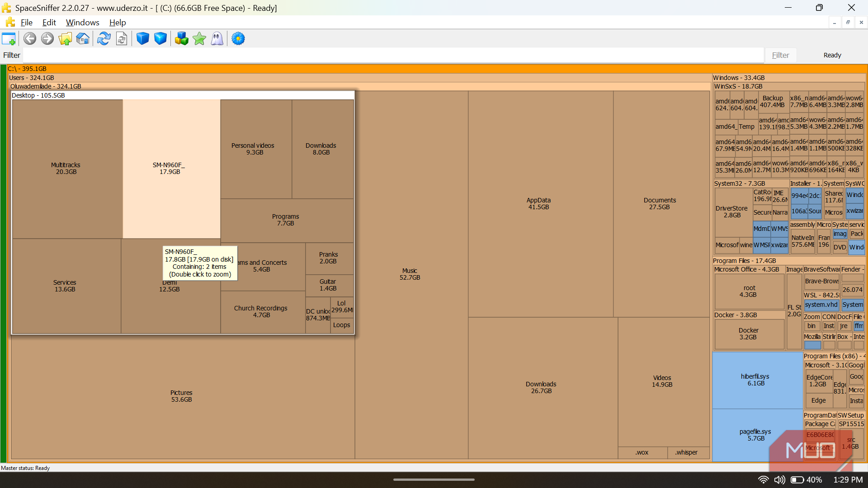
Task: Click the colored blocks icon
Action: (182, 39)
